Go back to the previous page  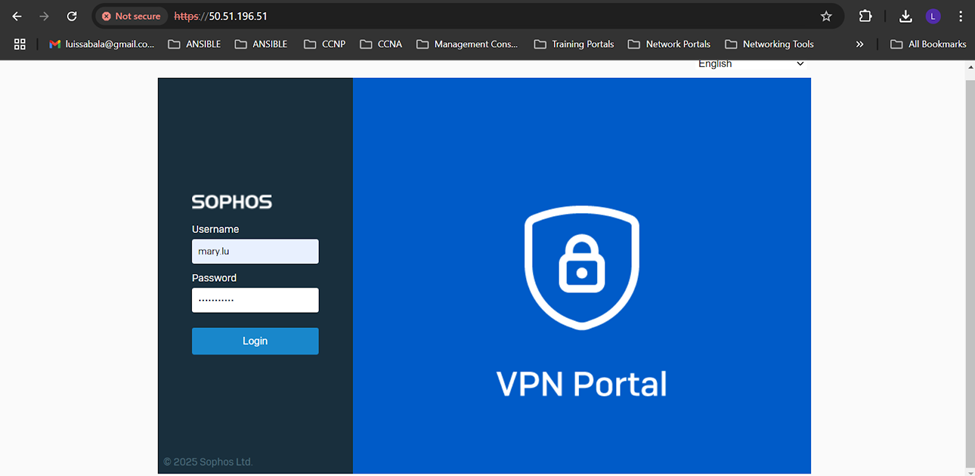17,17
